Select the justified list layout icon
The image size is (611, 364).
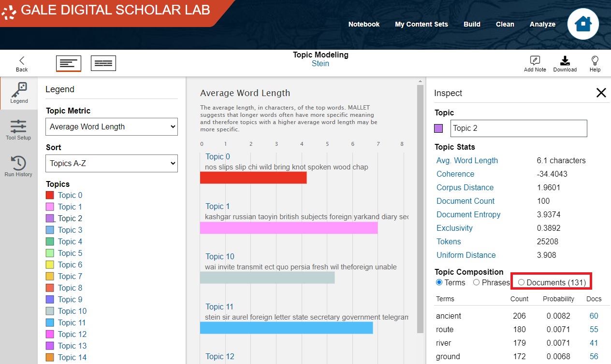[103, 63]
